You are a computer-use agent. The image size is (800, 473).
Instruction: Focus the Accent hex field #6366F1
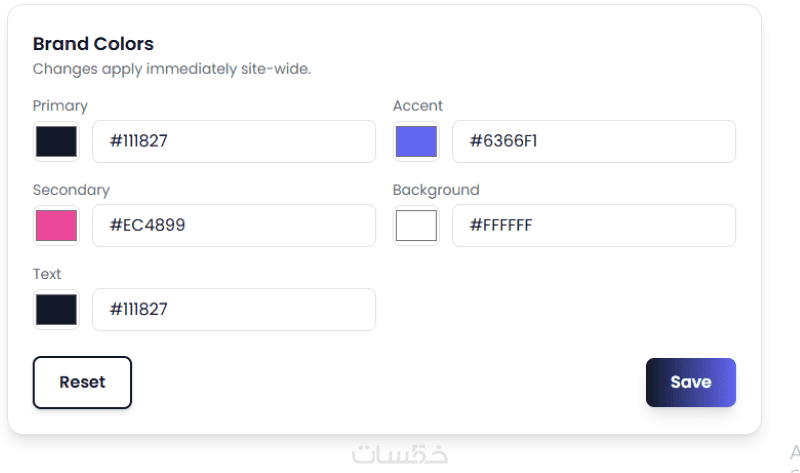[x=594, y=142]
